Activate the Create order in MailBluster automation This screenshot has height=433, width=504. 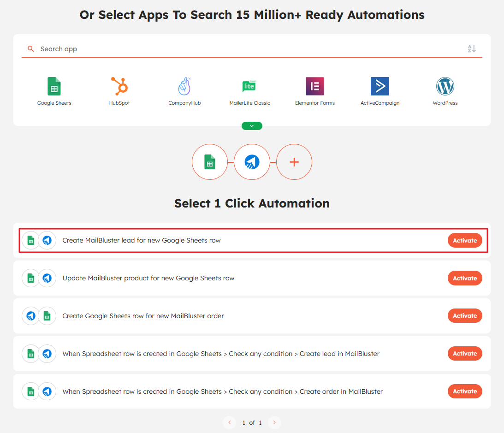(x=465, y=391)
